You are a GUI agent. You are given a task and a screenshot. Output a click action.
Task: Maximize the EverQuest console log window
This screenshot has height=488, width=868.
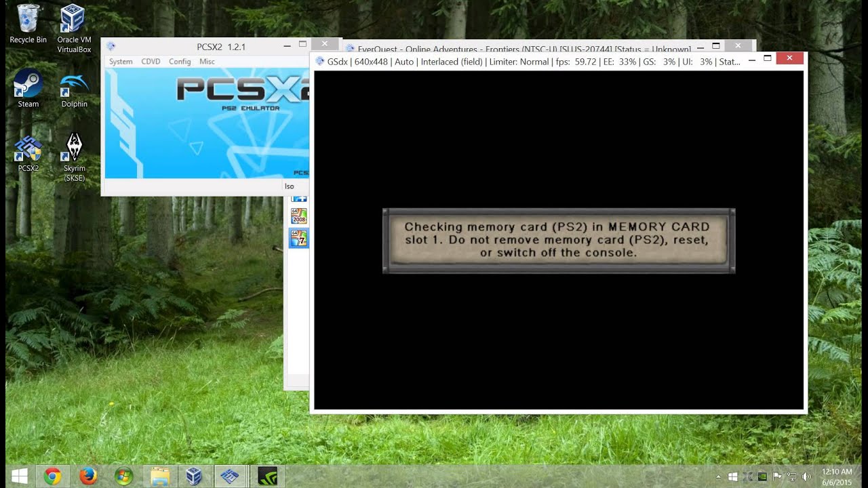coord(716,46)
